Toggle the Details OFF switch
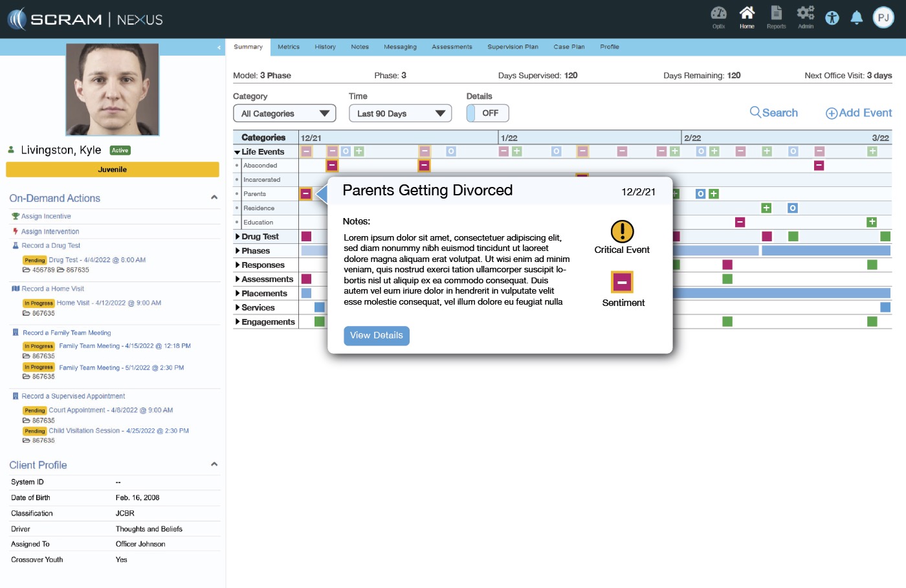The width and height of the screenshot is (906, 588). 487,113
